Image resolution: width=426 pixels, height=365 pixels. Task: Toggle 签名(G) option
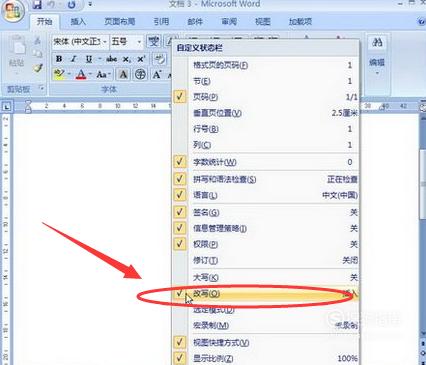266,212
